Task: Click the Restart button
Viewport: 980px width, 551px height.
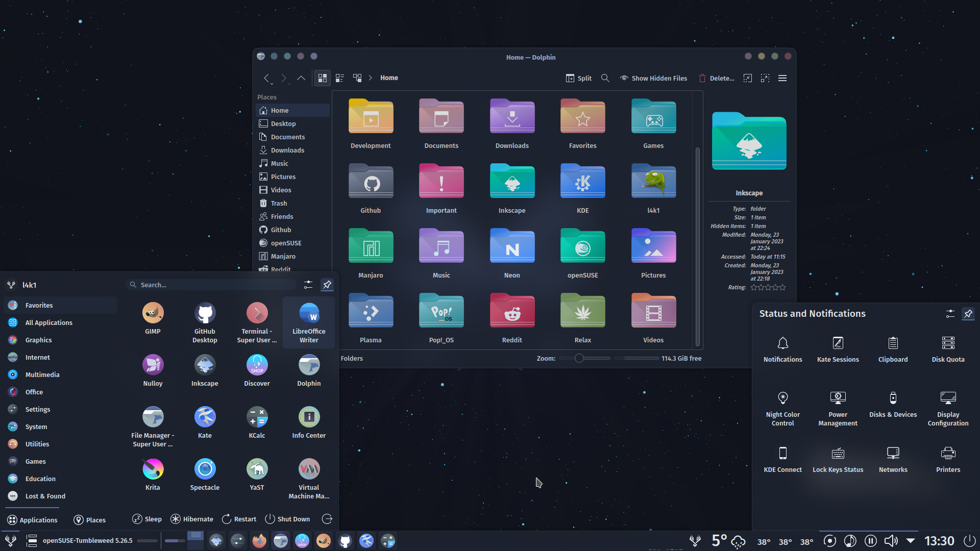Action: coord(239,519)
